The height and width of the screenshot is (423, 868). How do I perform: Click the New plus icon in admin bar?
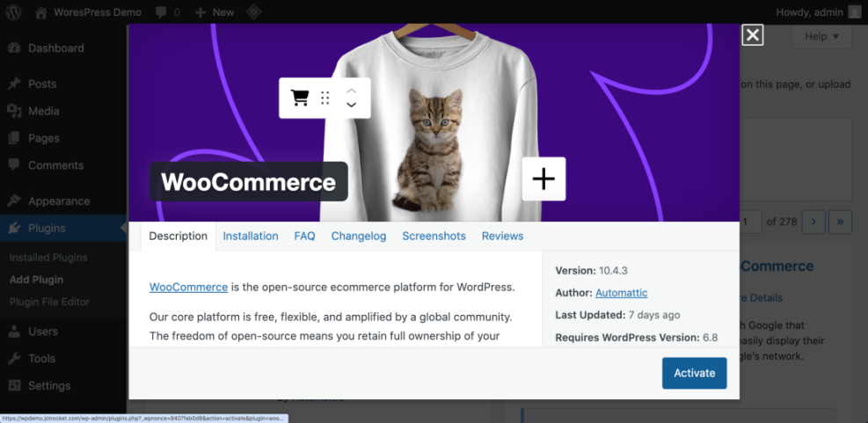[201, 12]
